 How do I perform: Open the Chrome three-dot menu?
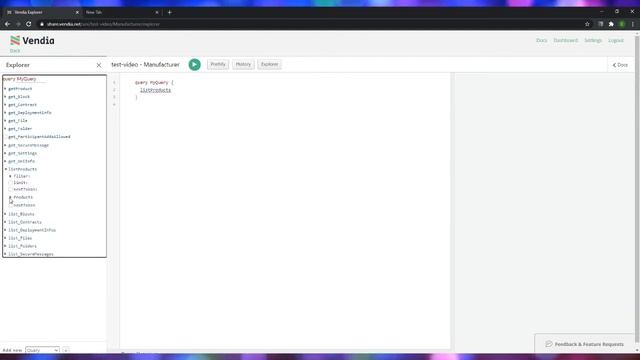point(633,24)
